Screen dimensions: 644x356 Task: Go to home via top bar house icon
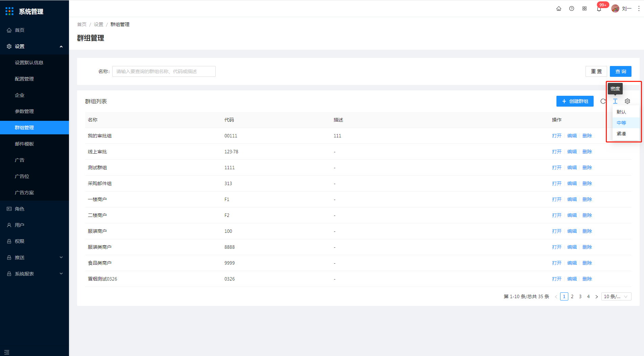[559, 8]
